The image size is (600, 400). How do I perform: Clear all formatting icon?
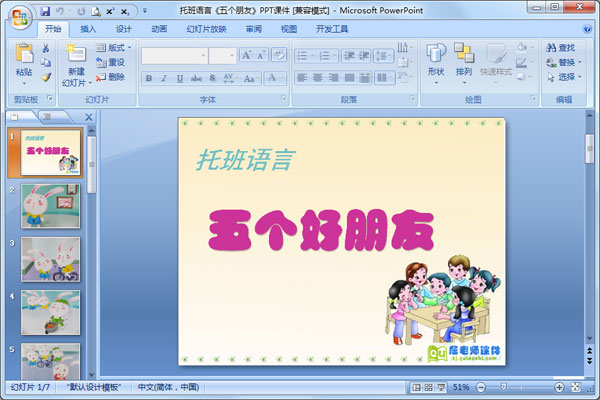[x=279, y=55]
